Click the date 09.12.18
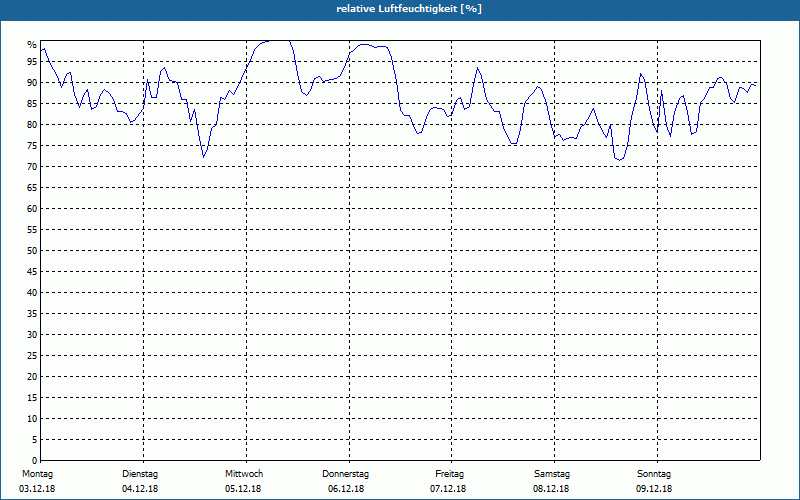800x500 pixels. coord(654,489)
